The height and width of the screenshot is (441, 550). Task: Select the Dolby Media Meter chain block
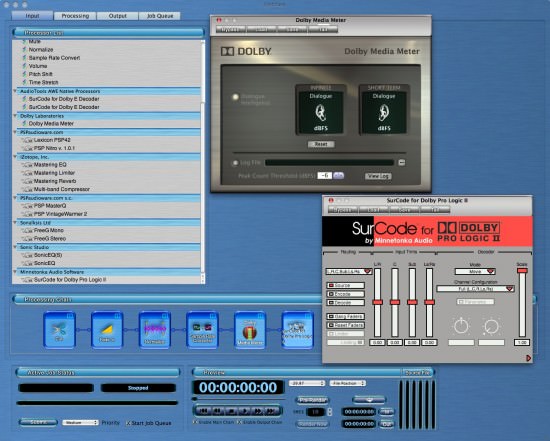(250, 330)
